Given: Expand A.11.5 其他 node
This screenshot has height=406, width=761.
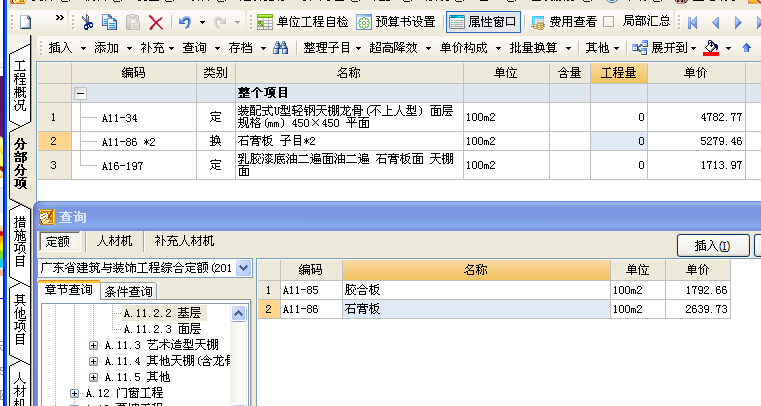Looking at the screenshot, I should [93, 377].
